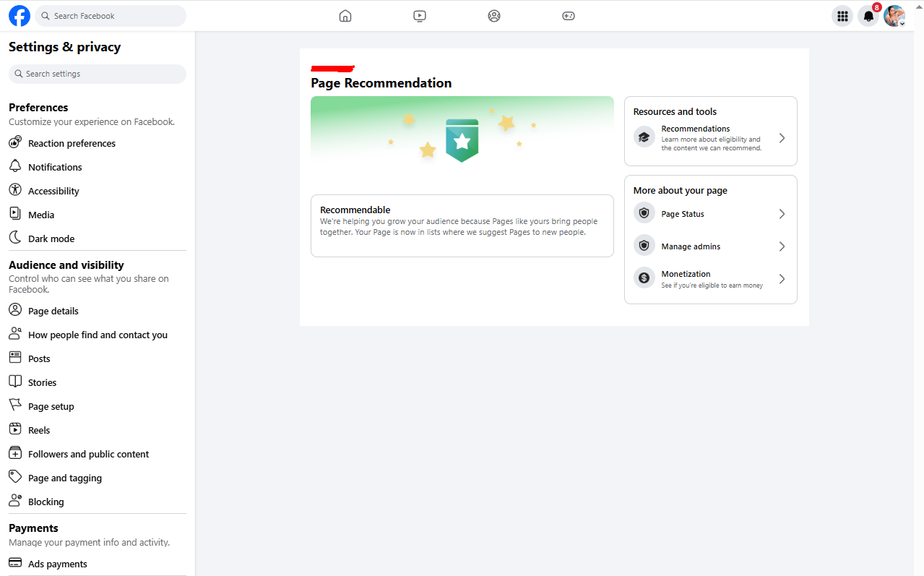Image resolution: width=924 pixels, height=576 pixels.
Task: Click the Page and tagging tag icon
Action: coord(15,477)
